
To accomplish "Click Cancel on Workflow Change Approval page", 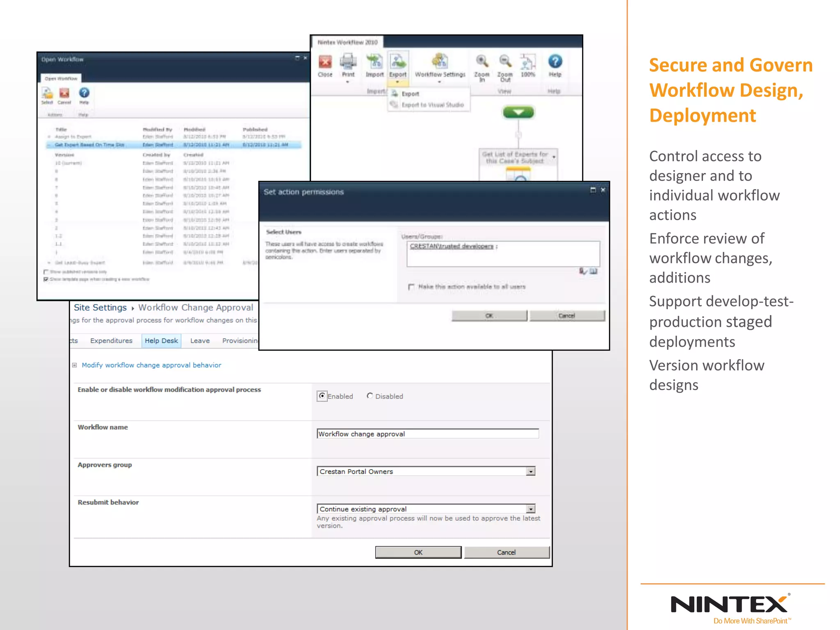I will (507, 552).
